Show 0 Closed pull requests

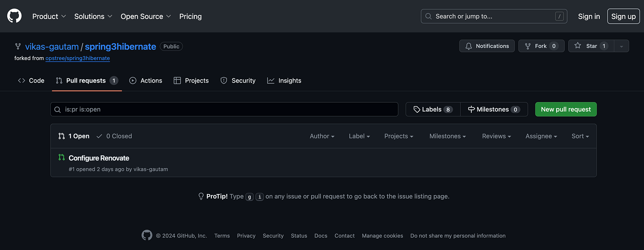pos(114,136)
